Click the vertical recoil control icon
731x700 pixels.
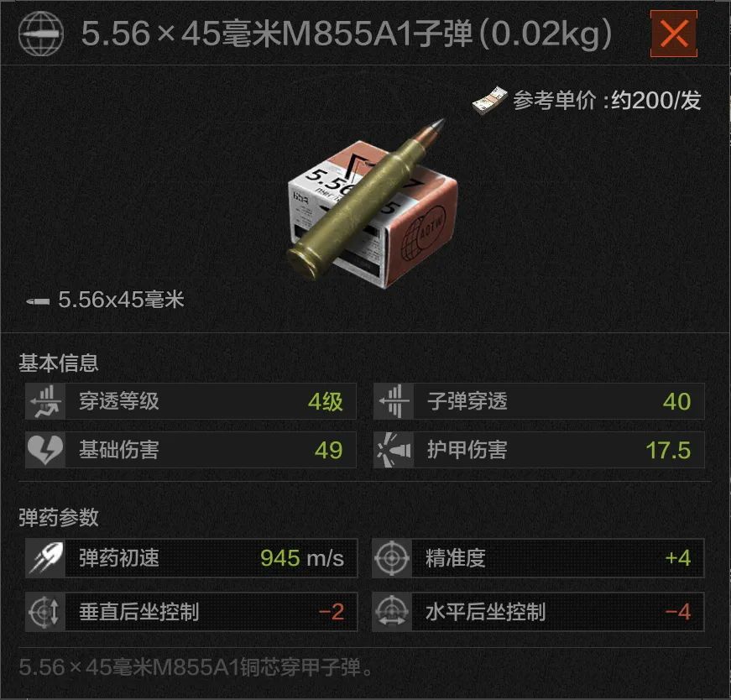[x=45, y=612]
